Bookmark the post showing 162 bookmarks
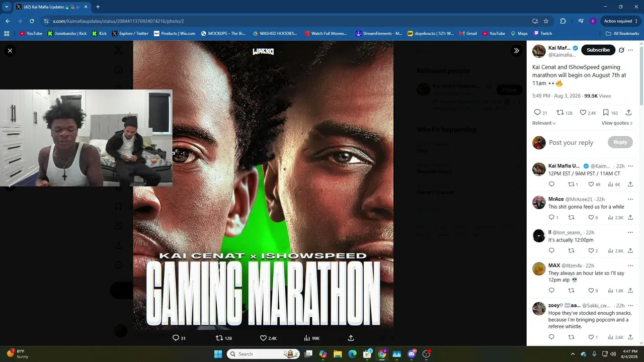This screenshot has width=644, height=362. (611, 113)
